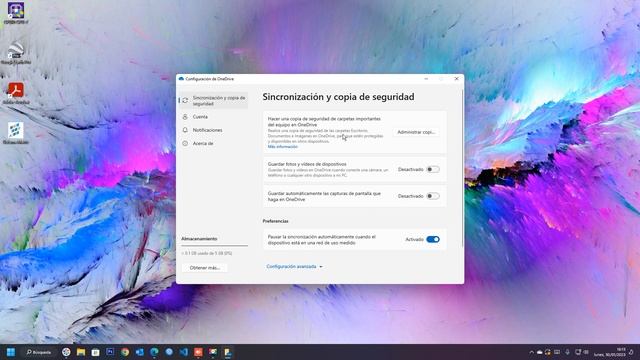The height and width of the screenshot is (360, 640).
Task: Open the Windows Start menu
Action: point(11,352)
